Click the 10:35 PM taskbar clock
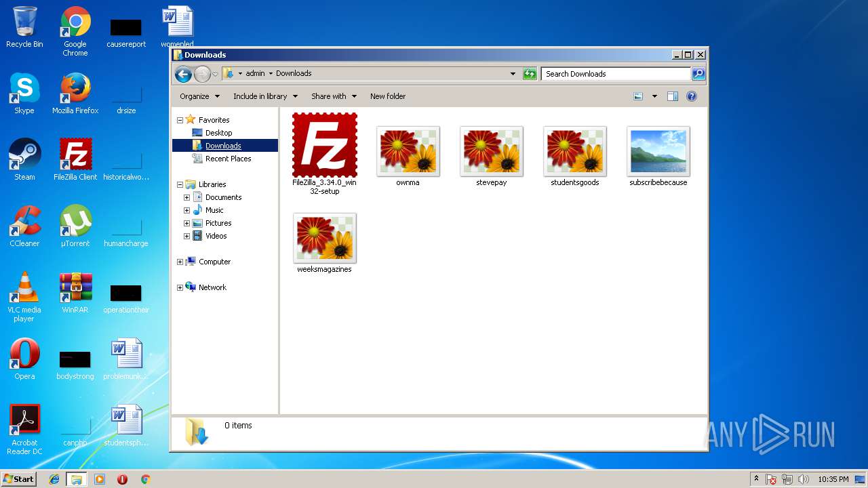The height and width of the screenshot is (488, 868). click(x=833, y=479)
